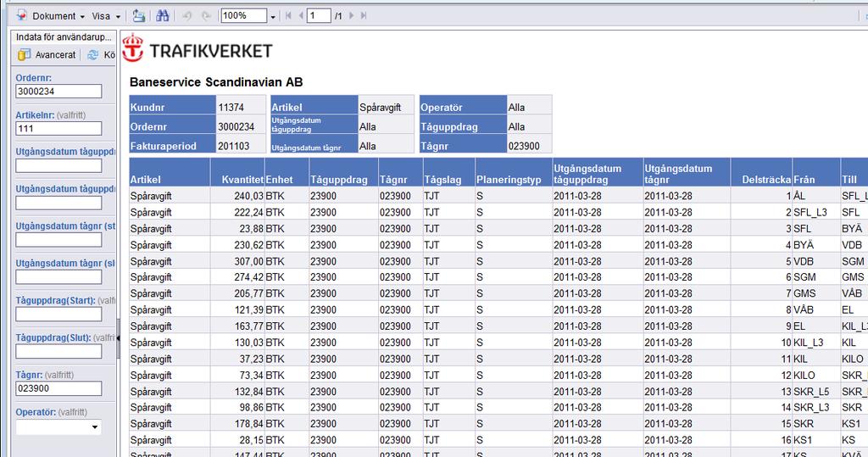Click the Tåguppdrag(Slut) input field

coord(58,351)
